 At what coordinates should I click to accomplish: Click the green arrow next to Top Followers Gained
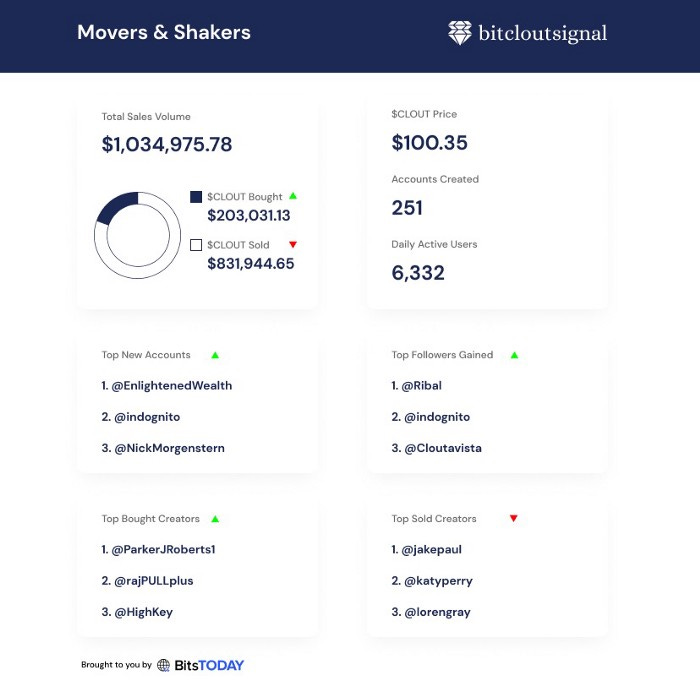tap(514, 355)
